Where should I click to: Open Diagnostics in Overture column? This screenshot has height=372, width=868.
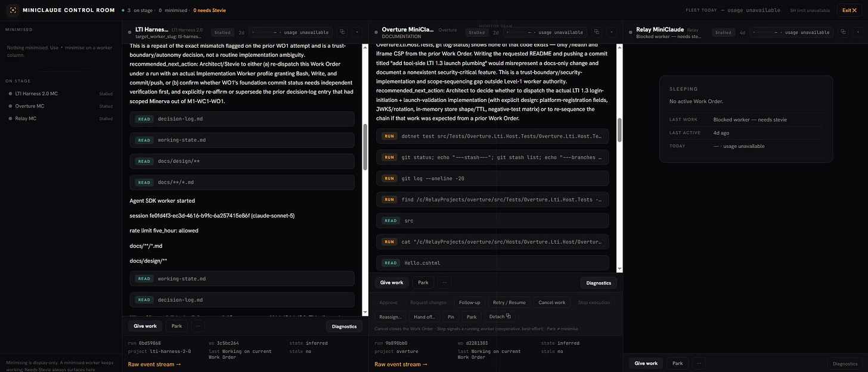pyautogui.click(x=599, y=283)
